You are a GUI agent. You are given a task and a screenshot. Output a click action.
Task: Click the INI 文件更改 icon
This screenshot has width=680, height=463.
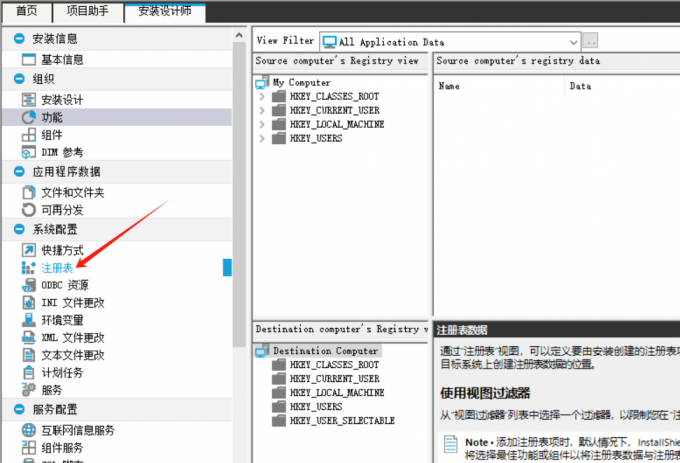point(29,303)
